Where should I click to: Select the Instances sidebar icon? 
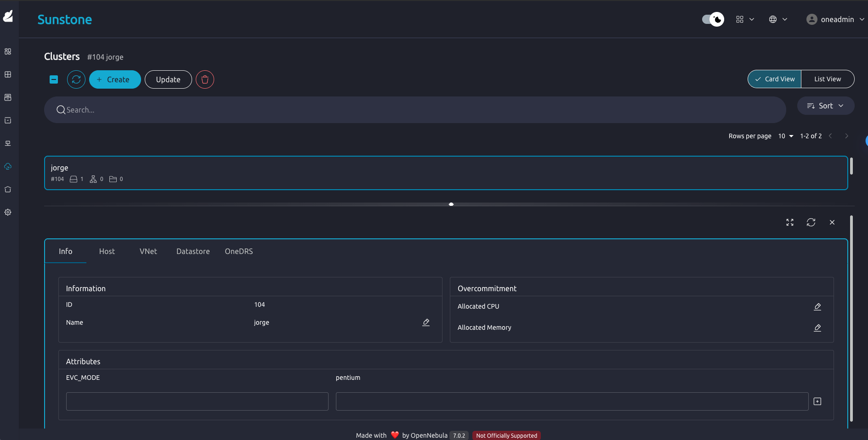(8, 74)
